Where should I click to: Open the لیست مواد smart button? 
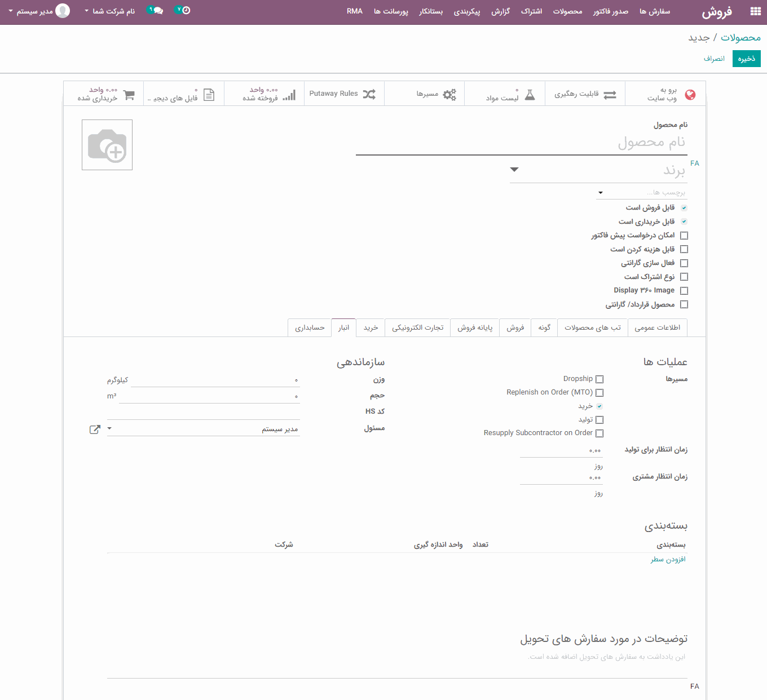tap(504, 94)
